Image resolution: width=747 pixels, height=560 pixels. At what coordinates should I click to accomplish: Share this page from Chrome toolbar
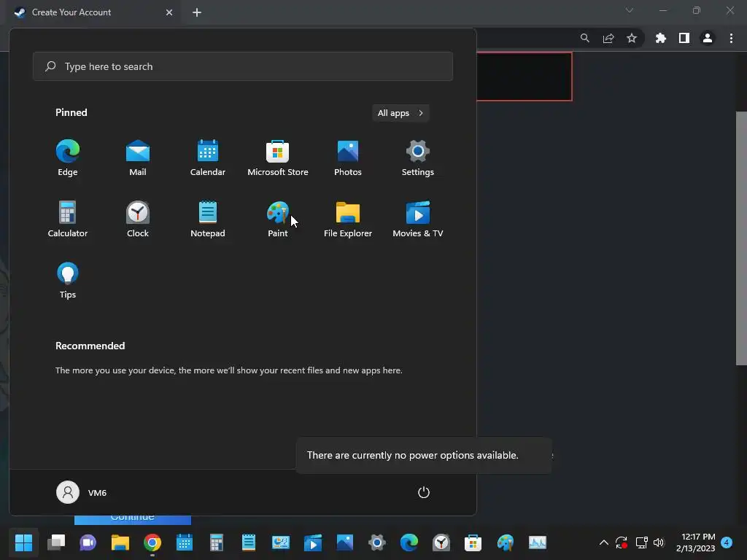click(608, 38)
